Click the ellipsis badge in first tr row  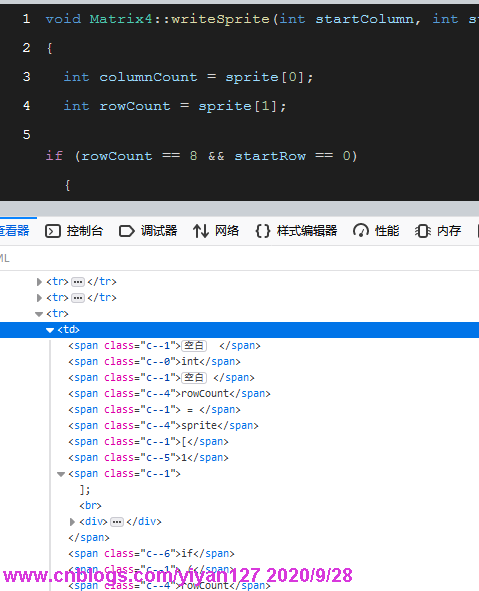pyautogui.click(x=78, y=282)
